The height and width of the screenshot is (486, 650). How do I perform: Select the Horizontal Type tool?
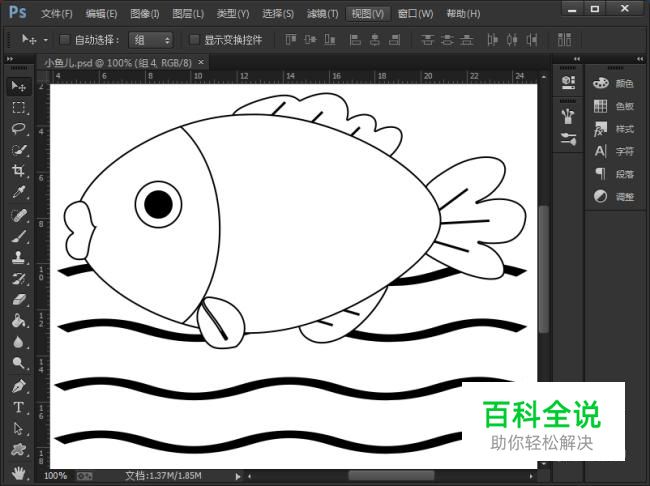(x=18, y=407)
